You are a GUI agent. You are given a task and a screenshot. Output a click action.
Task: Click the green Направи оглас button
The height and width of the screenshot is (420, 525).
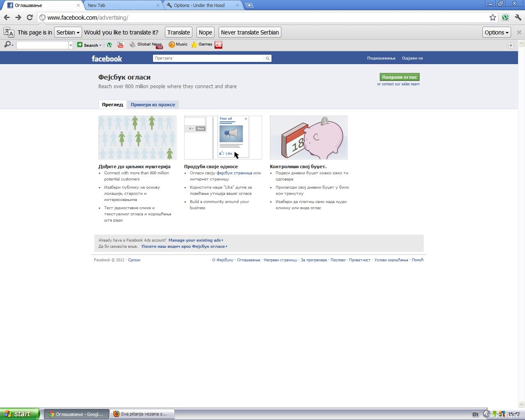(399, 77)
